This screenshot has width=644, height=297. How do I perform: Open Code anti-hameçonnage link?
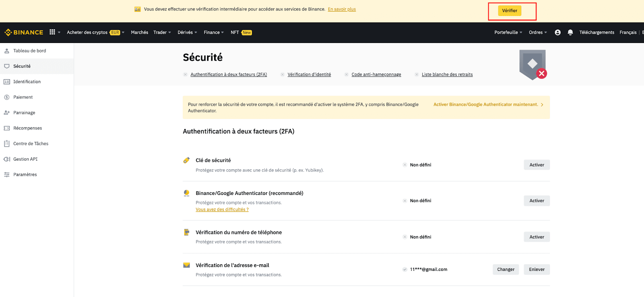click(x=376, y=74)
